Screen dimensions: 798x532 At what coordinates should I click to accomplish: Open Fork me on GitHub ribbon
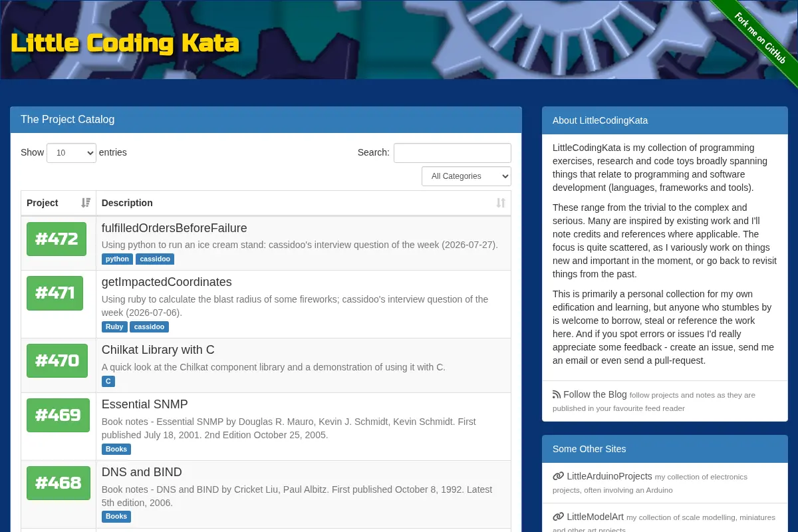coord(760,38)
